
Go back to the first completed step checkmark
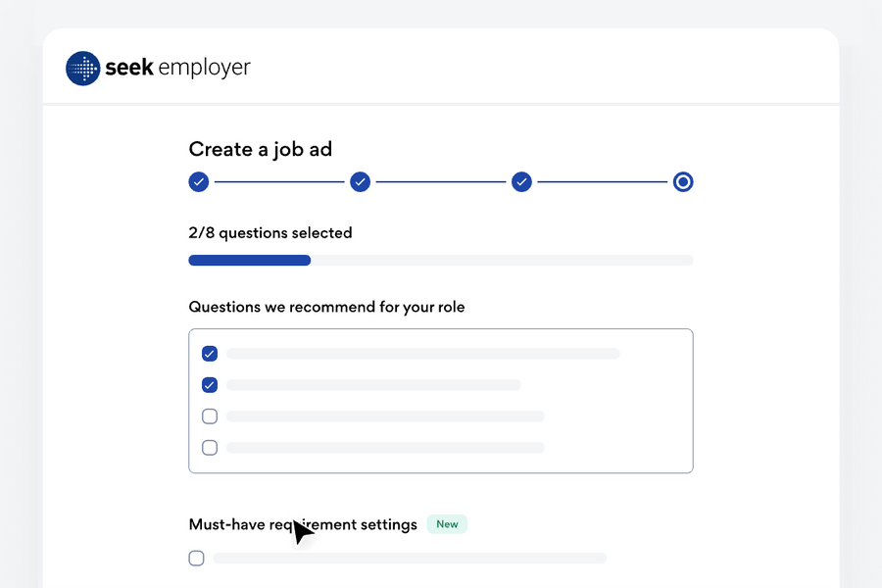pos(199,181)
